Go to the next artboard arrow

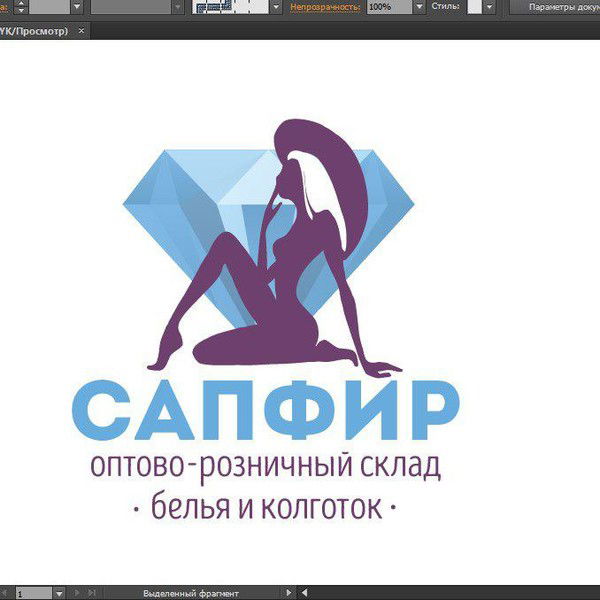coord(77,593)
